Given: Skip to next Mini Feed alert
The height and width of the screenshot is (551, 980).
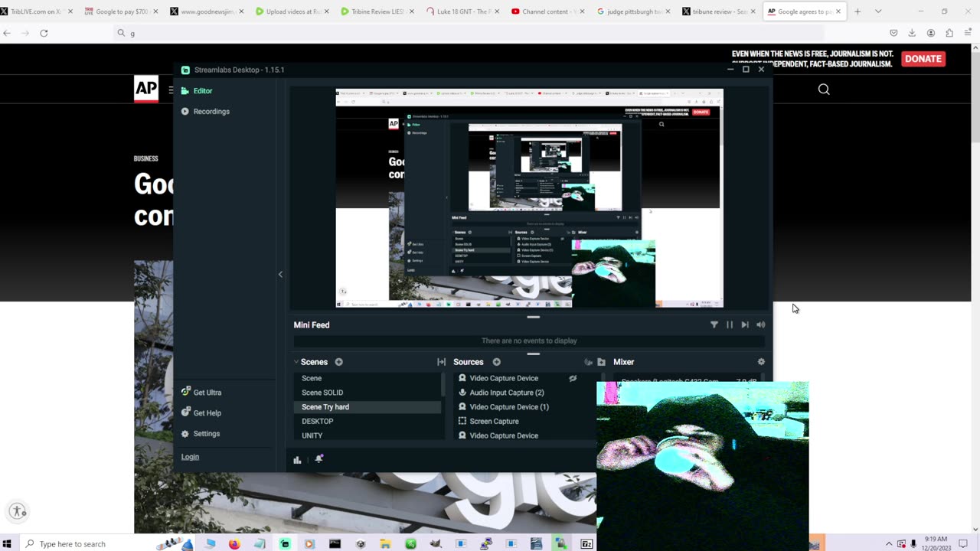Looking at the screenshot, I should [745, 324].
